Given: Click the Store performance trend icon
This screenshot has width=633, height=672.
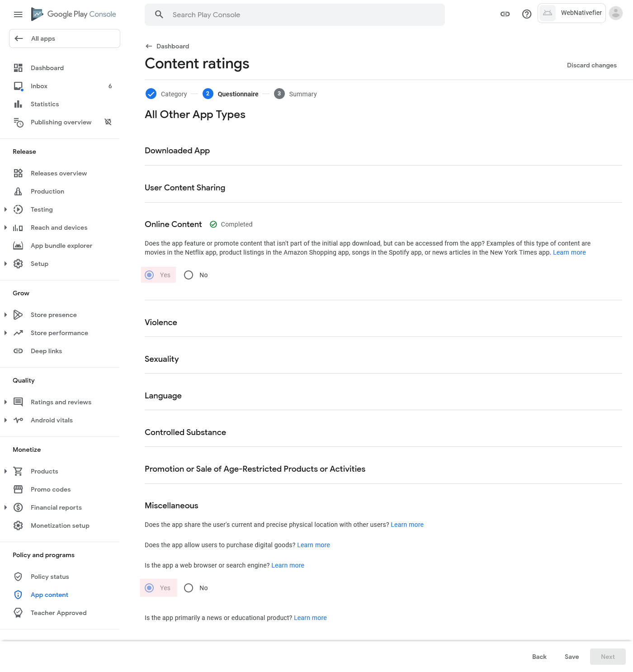Looking at the screenshot, I should [x=18, y=333].
